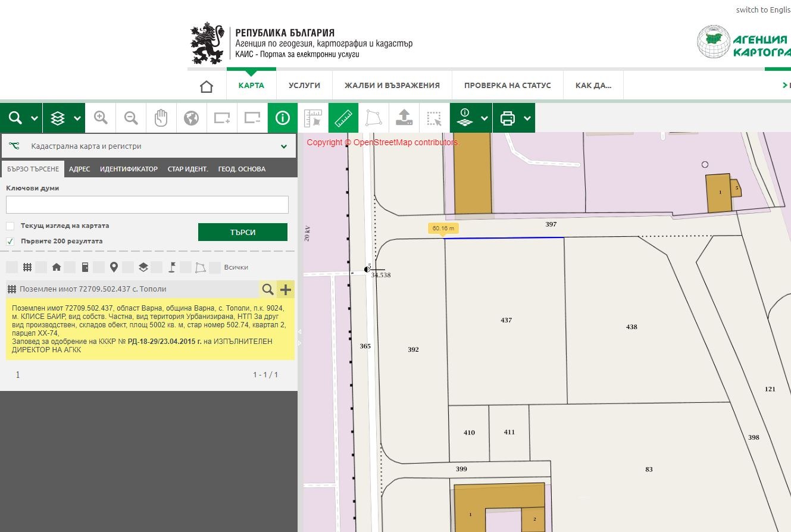Open the layers dropdown arrow in toolbar
The image size is (791, 532).
click(77, 118)
